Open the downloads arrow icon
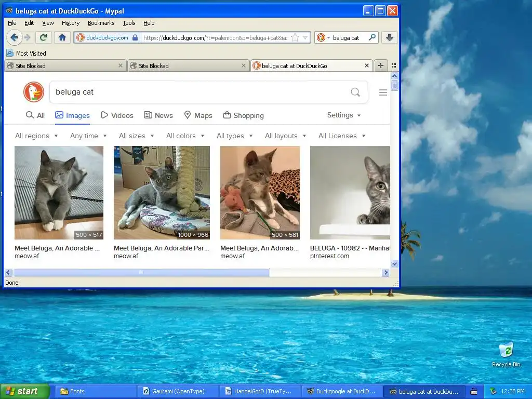 (x=390, y=37)
